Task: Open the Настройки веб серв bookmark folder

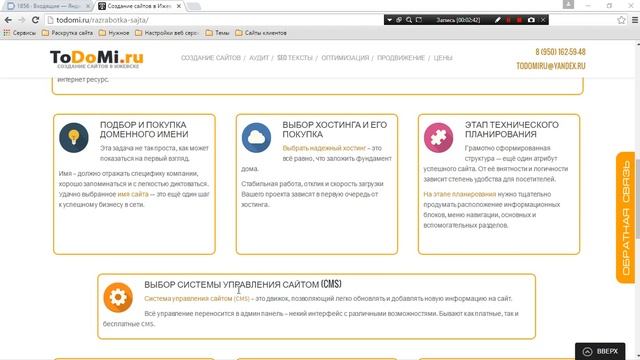Action: pyautogui.click(x=167, y=33)
